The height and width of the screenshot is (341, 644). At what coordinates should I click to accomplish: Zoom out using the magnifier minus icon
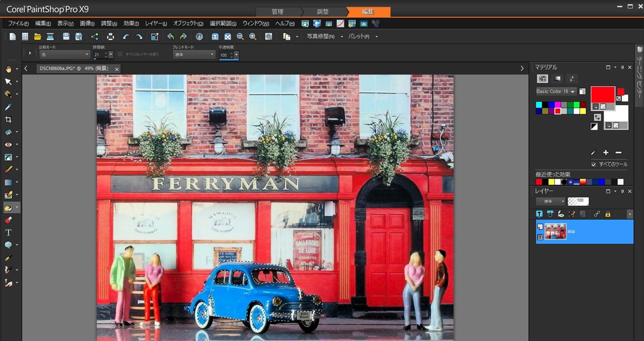pyautogui.click(x=240, y=37)
